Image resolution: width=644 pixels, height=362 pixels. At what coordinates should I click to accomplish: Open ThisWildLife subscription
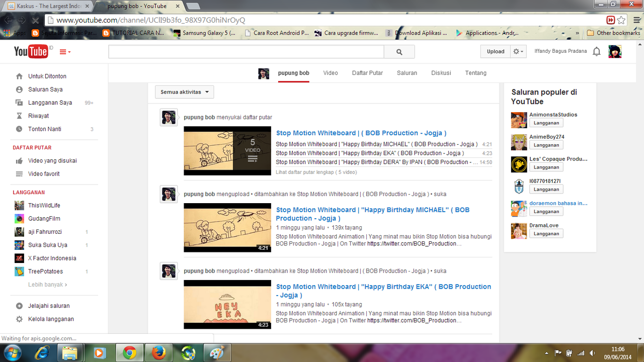coord(44,205)
